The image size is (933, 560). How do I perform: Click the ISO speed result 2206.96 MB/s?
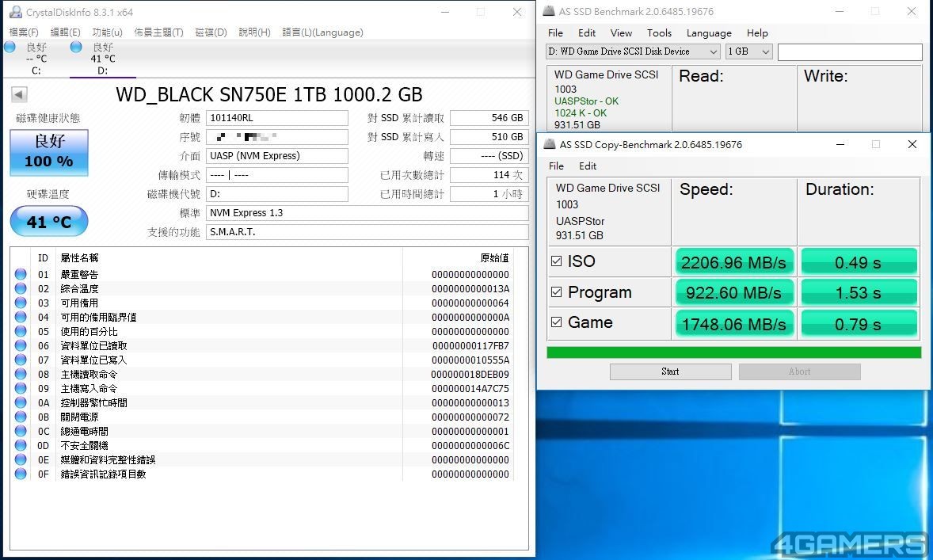734,262
